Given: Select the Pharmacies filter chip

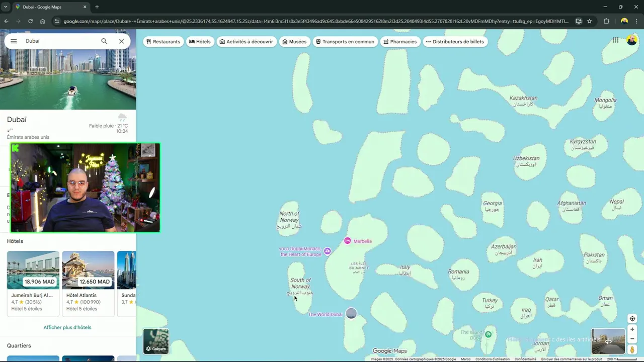Looking at the screenshot, I should point(400,42).
